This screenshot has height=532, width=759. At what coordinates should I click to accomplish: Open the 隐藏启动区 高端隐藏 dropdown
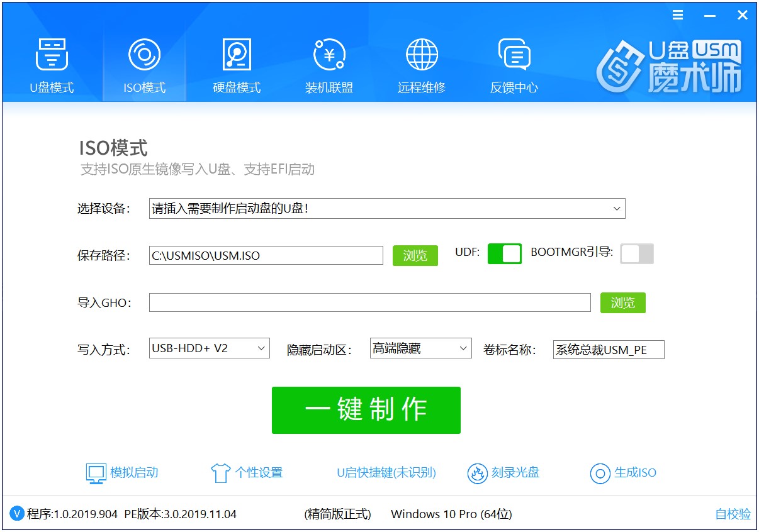click(421, 348)
